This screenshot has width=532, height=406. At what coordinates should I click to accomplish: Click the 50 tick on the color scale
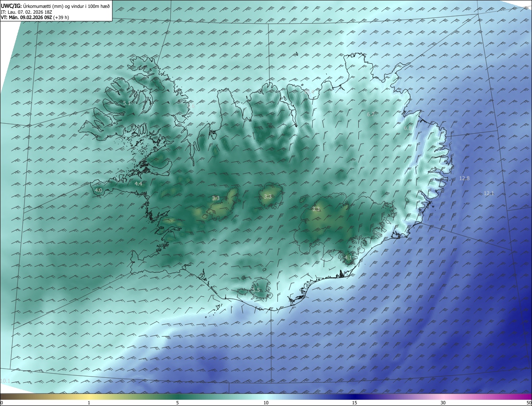click(529, 403)
